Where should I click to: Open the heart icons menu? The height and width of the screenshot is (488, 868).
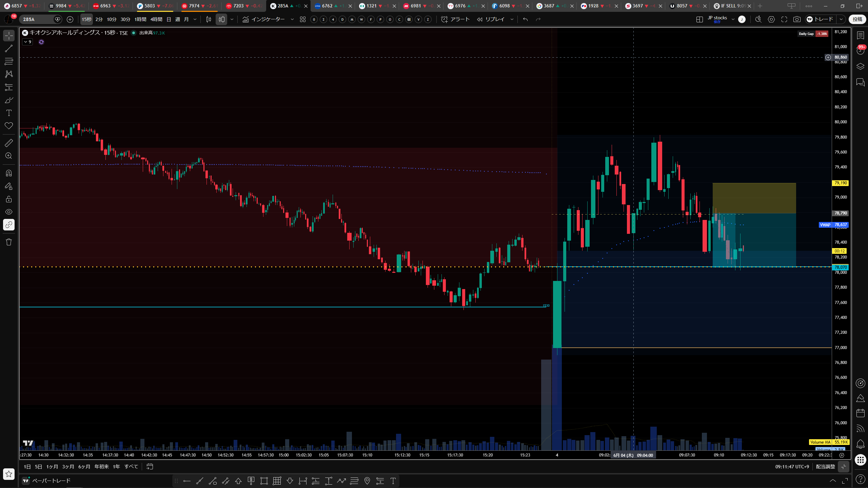[x=9, y=126]
